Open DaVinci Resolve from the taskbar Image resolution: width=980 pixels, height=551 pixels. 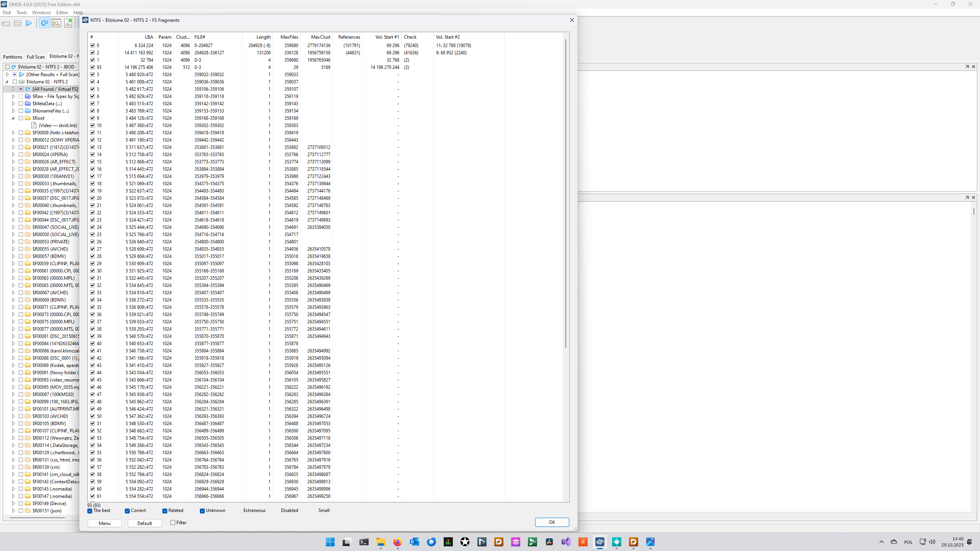tap(549, 542)
